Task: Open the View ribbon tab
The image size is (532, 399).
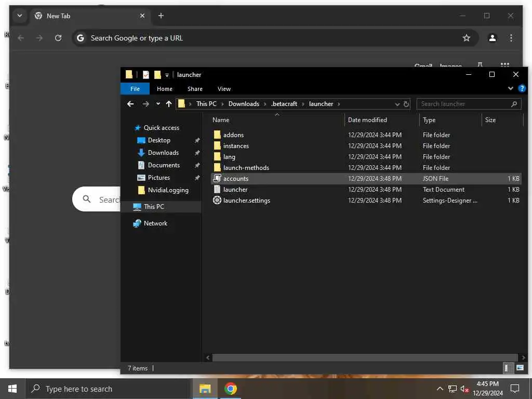Action: pos(224,89)
